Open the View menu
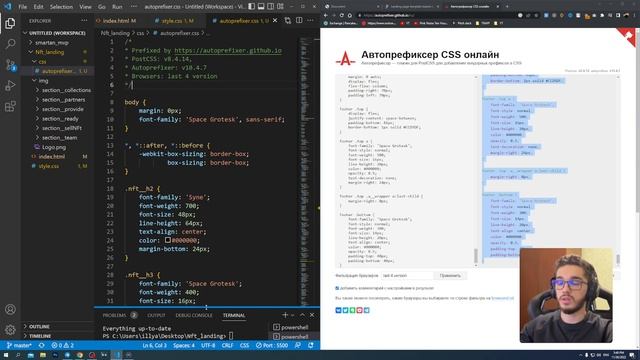Screen dimensions: 640x360 click(x=85, y=7)
